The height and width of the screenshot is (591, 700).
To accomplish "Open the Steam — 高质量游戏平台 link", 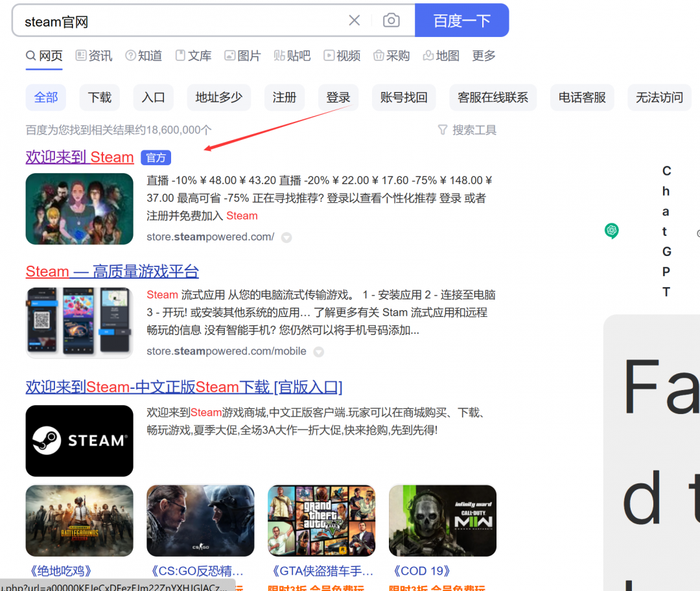I will click(112, 272).
